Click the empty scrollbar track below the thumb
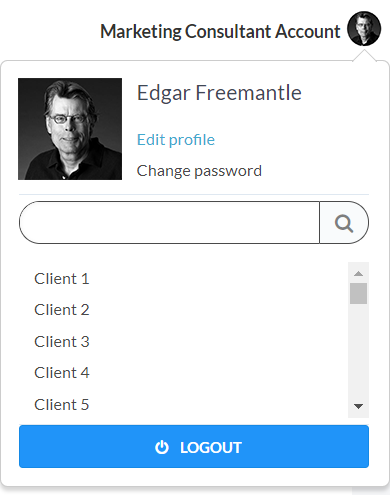Viewport: 390px width, 495px height. (358, 350)
